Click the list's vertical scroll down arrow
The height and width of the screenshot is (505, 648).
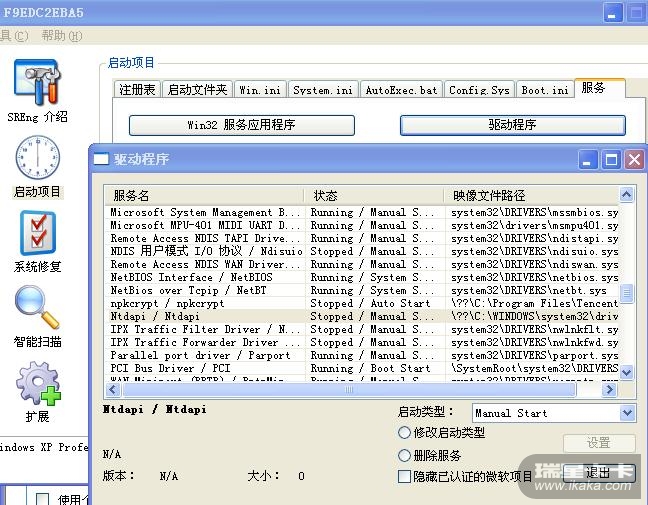627,372
